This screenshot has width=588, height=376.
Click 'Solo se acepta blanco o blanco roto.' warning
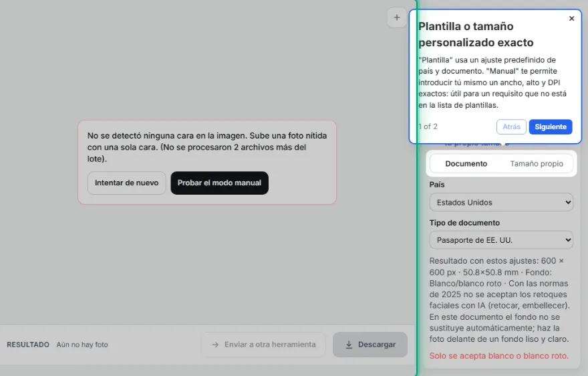[498, 356]
